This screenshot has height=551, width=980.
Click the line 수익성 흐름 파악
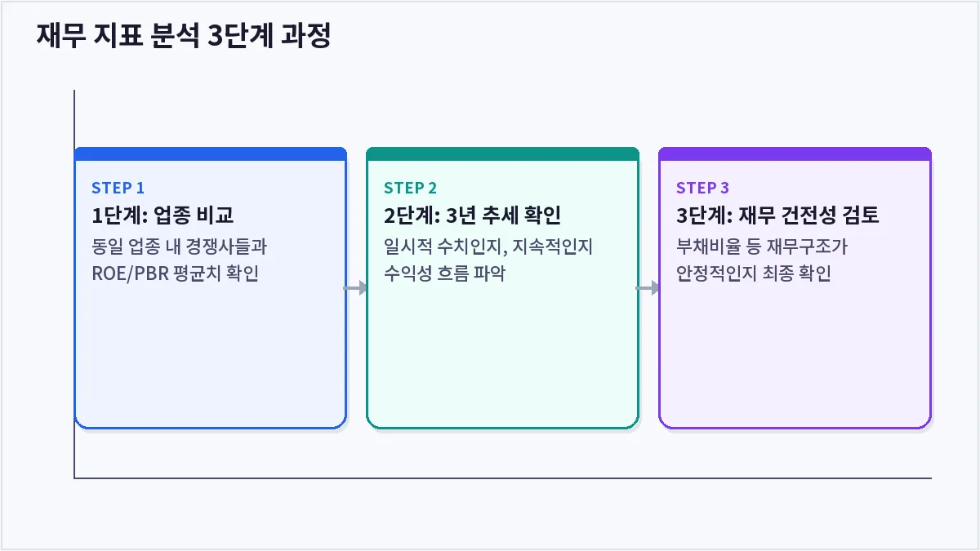pyautogui.click(x=444, y=273)
